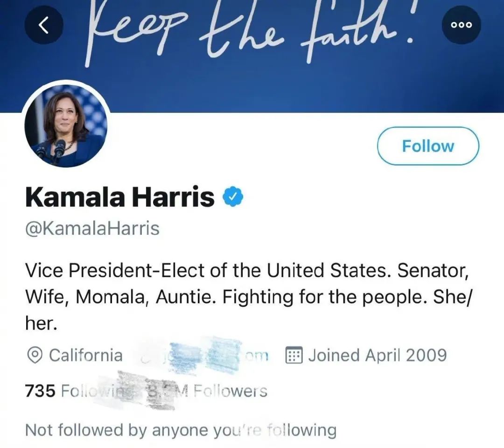
Task: Tap the Joined April 2009 text
Action: tap(377, 356)
